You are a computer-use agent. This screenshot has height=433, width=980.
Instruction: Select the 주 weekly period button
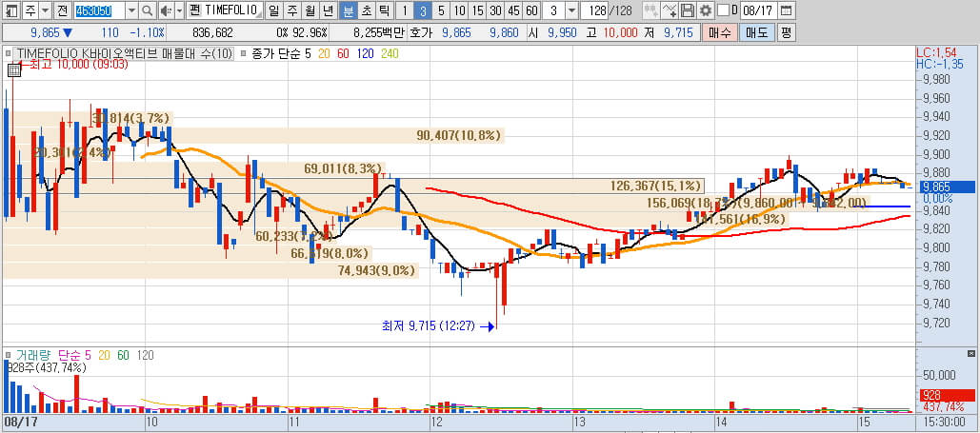click(x=291, y=10)
